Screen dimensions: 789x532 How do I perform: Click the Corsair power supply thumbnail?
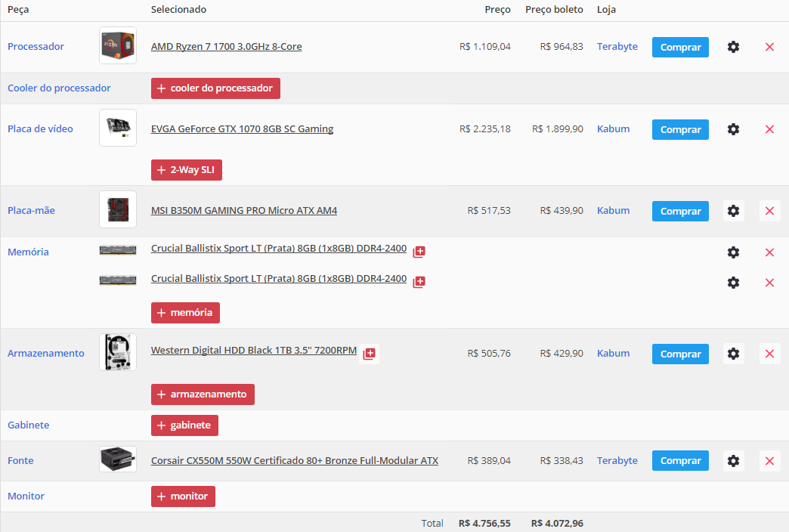118,459
